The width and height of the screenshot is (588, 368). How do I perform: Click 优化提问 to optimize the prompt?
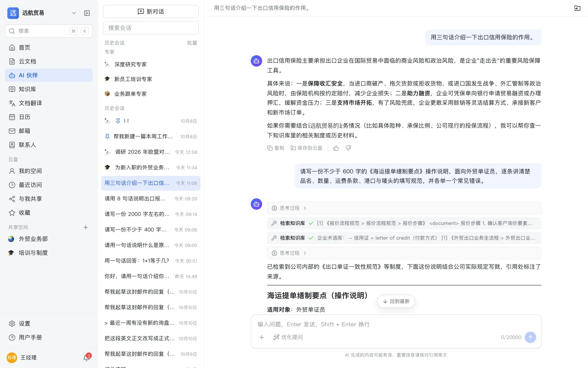(x=288, y=337)
